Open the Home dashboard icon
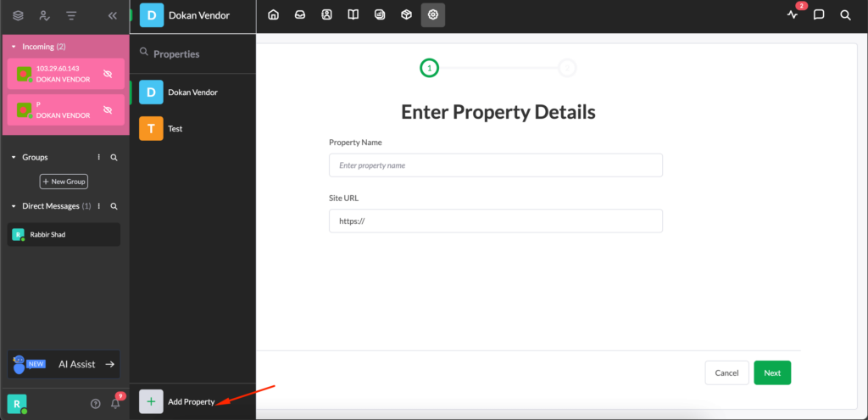 pyautogui.click(x=273, y=15)
